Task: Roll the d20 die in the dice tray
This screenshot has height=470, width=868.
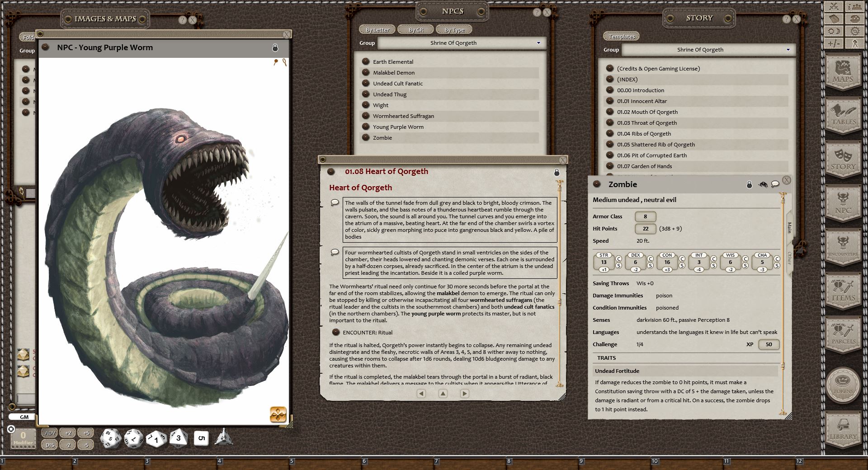Action: pyautogui.click(x=110, y=438)
